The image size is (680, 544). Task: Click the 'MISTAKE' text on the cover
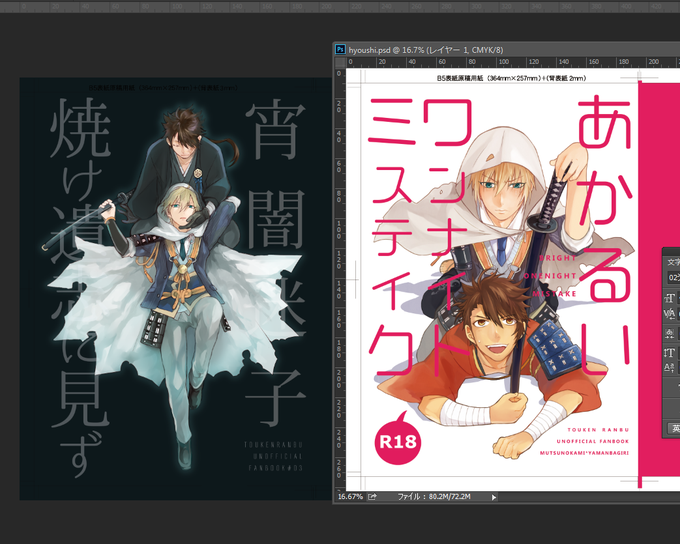pyautogui.click(x=554, y=294)
